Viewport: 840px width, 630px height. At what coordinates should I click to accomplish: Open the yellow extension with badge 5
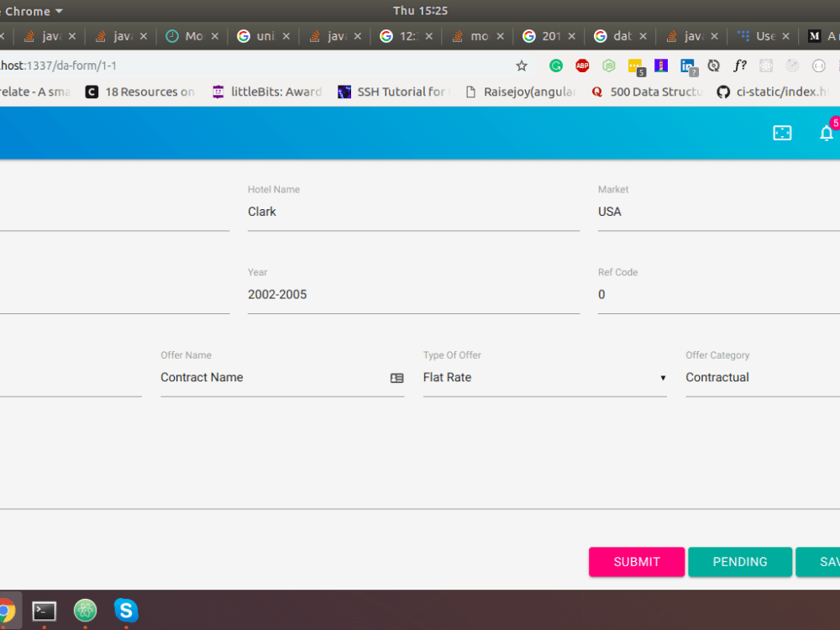pyautogui.click(x=636, y=67)
